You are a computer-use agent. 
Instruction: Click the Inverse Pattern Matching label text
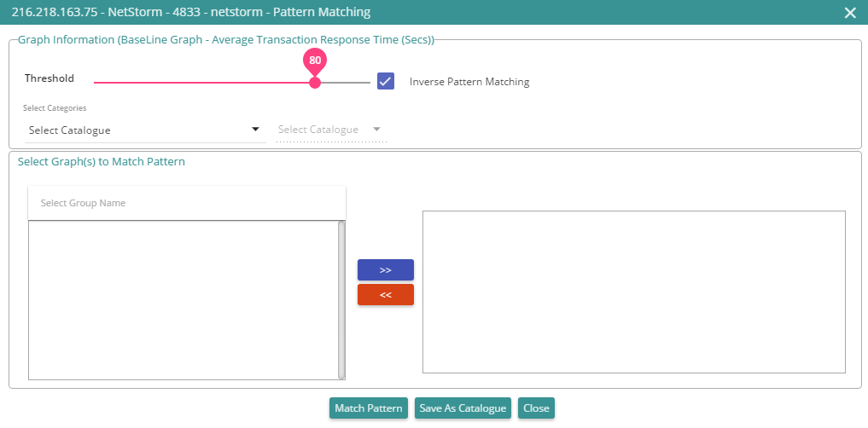click(x=469, y=82)
